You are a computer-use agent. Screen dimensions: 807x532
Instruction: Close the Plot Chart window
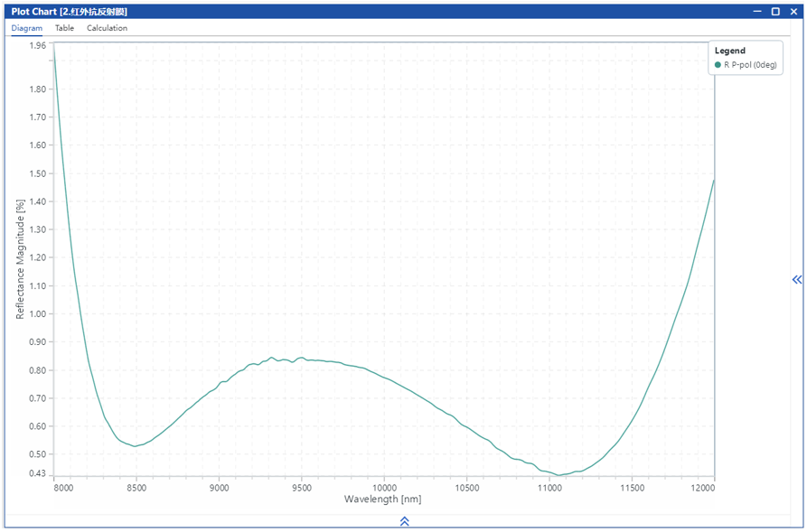coord(793,12)
